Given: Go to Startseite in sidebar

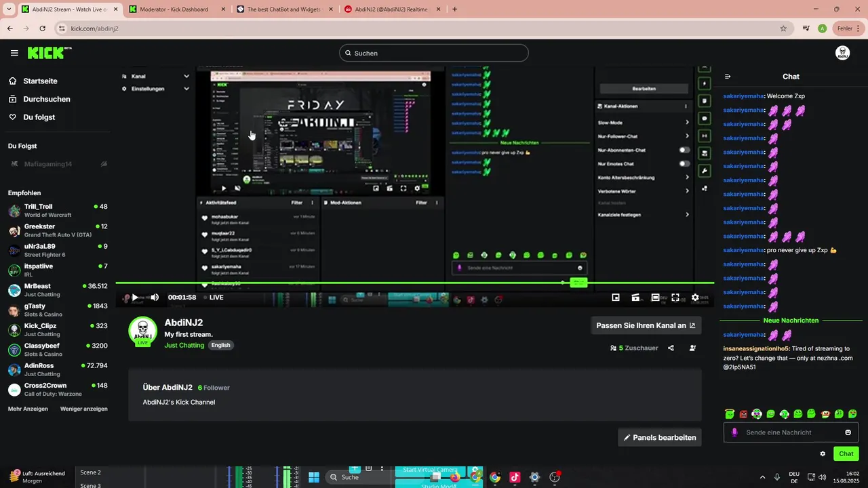Looking at the screenshot, I should [40, 81].
